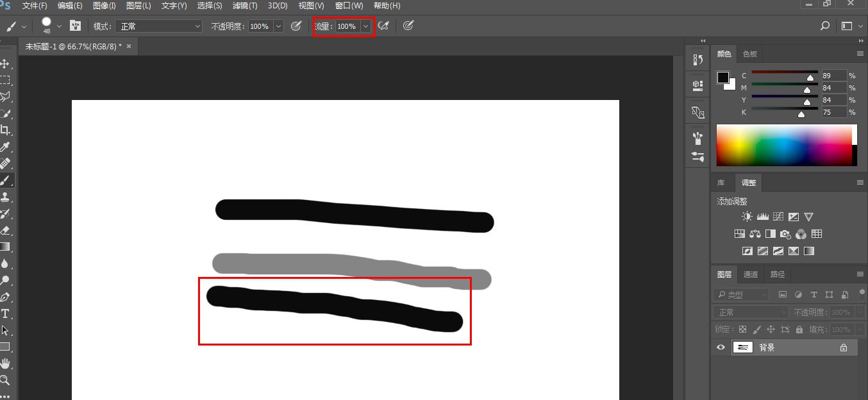Open the 文件(F) menu

click(x=35, y=6)
